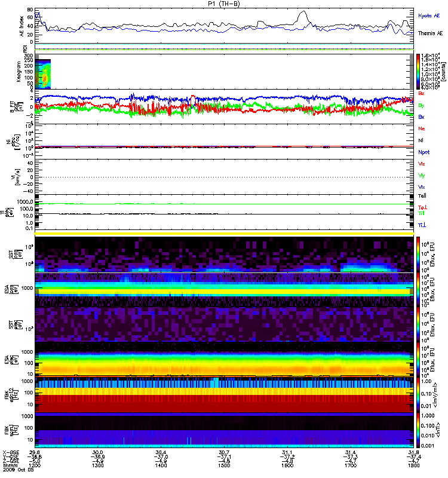This screenshot has height=478, width=448.
Task: Click the yellow bar above SST ions panel
Action: (x=225, y=234)
